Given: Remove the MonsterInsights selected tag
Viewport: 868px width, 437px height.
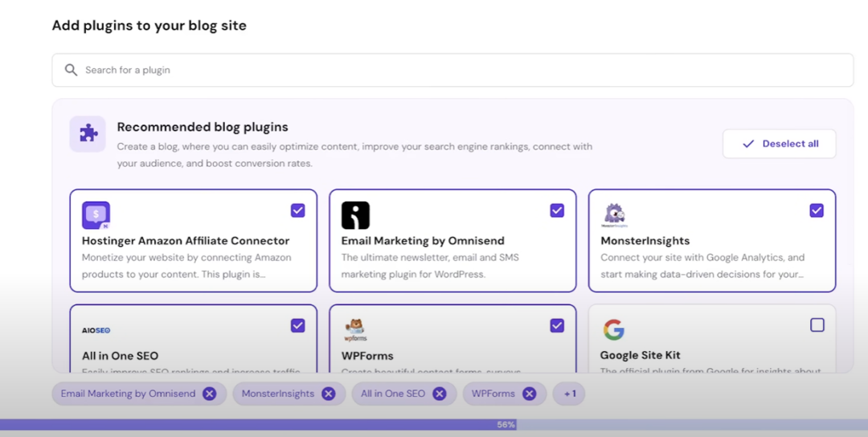Looking at the screenshot, I should [328, 394].
